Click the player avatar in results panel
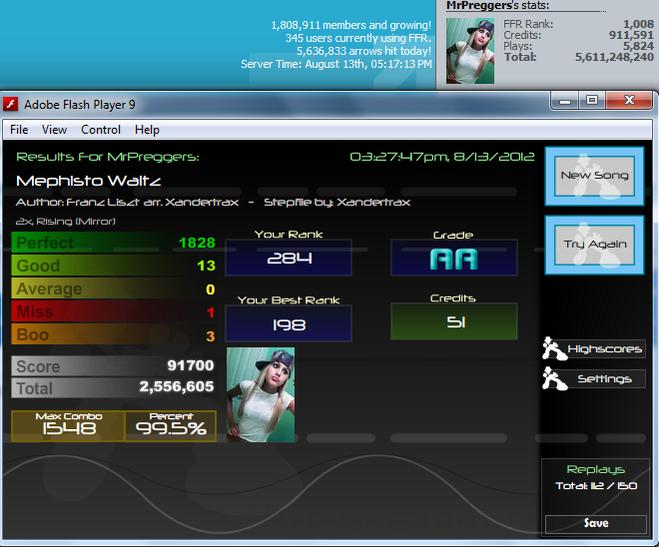 pos(261,394)
